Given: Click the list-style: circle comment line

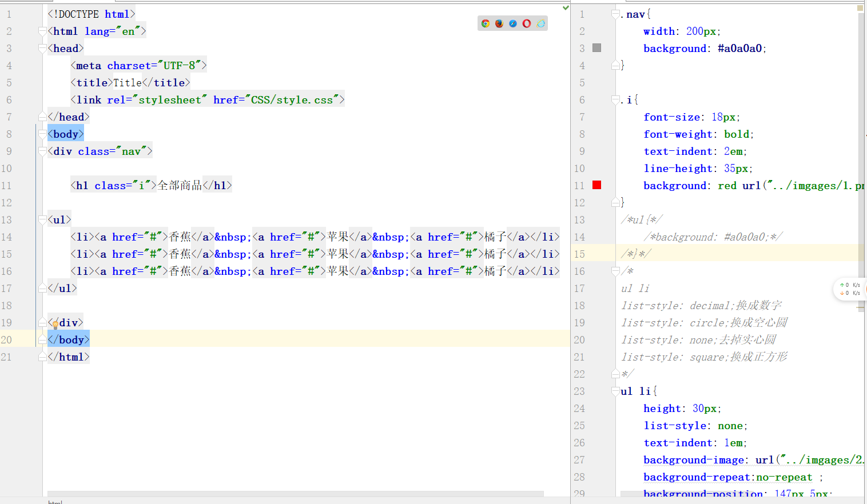Looking at the screenshot, I should [x=704, y=322].
